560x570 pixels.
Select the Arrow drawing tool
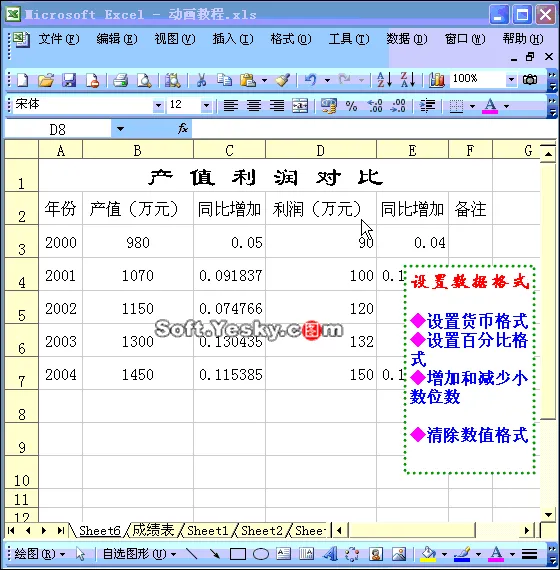tap(215, 554)
